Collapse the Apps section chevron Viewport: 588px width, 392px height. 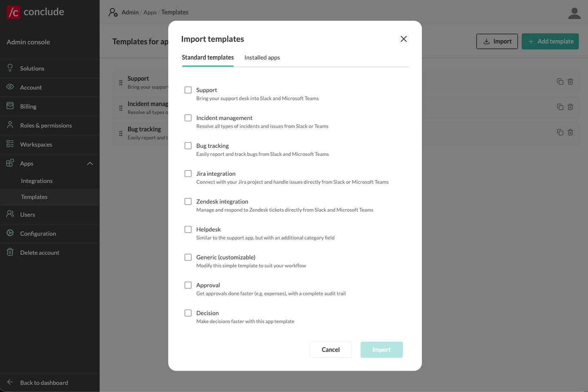click(90, 163)
